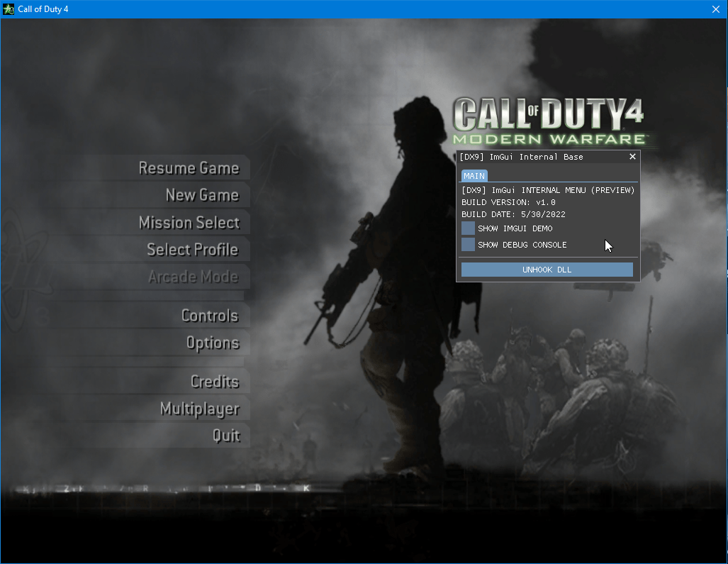728x564 pixels.
Task: Start a New Game
Action: [203, 194]
